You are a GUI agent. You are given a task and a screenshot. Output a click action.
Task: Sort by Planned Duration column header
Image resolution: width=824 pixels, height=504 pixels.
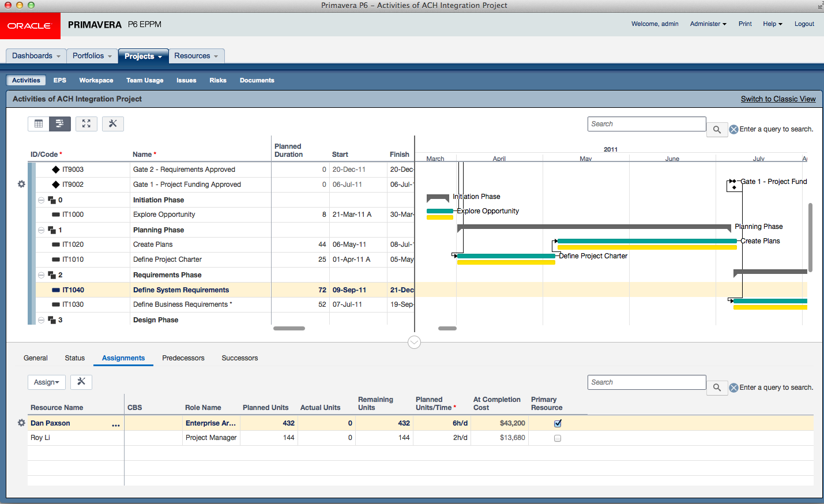point(288,151)
